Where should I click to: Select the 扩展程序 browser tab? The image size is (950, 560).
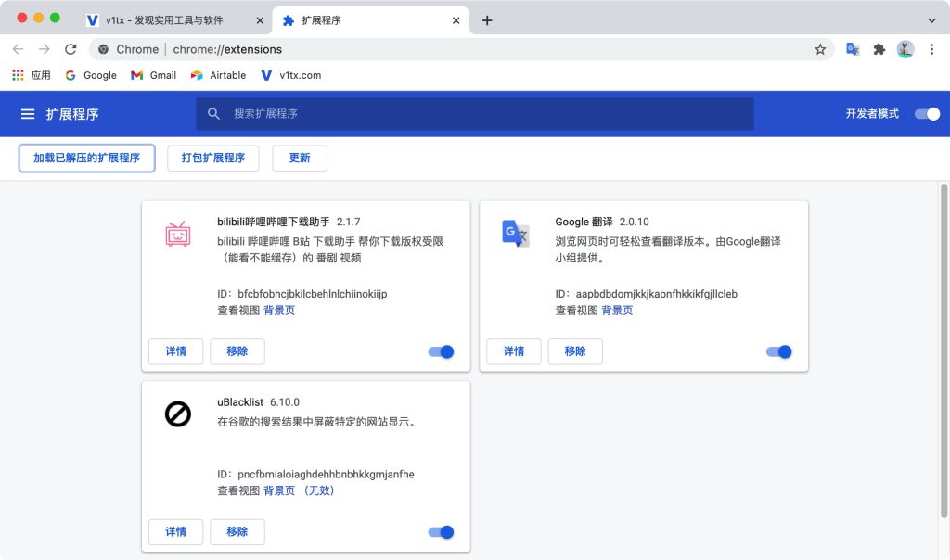[x=371, y=20]
